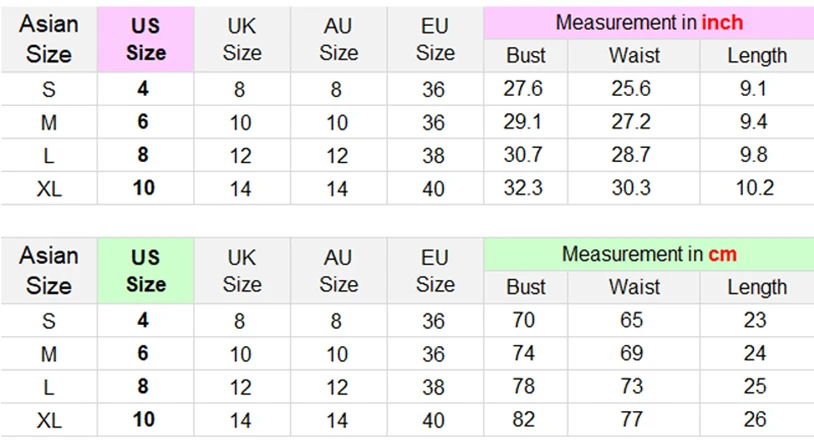The width and height of the screenshot is (814, 445).
Task: Select the "Measurement in cm" header
Action: [x=649, y=254]
